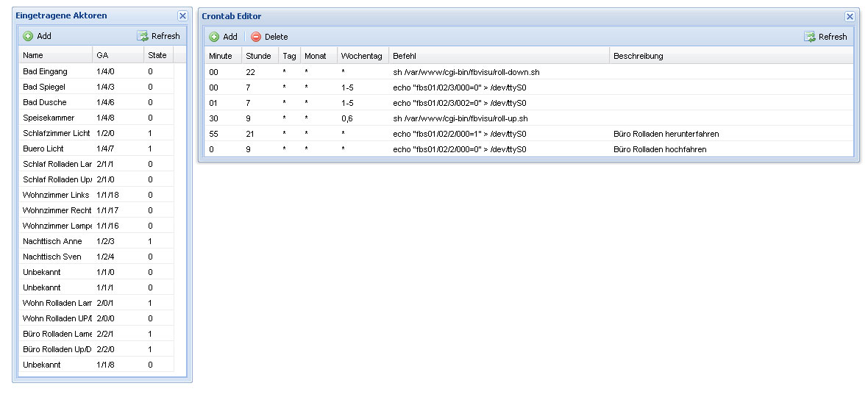Image resolution: width=868 pixels, height=397 pixels.
Task: Click the green Add icon in Crontab Editor
Action: pos(214,37)
